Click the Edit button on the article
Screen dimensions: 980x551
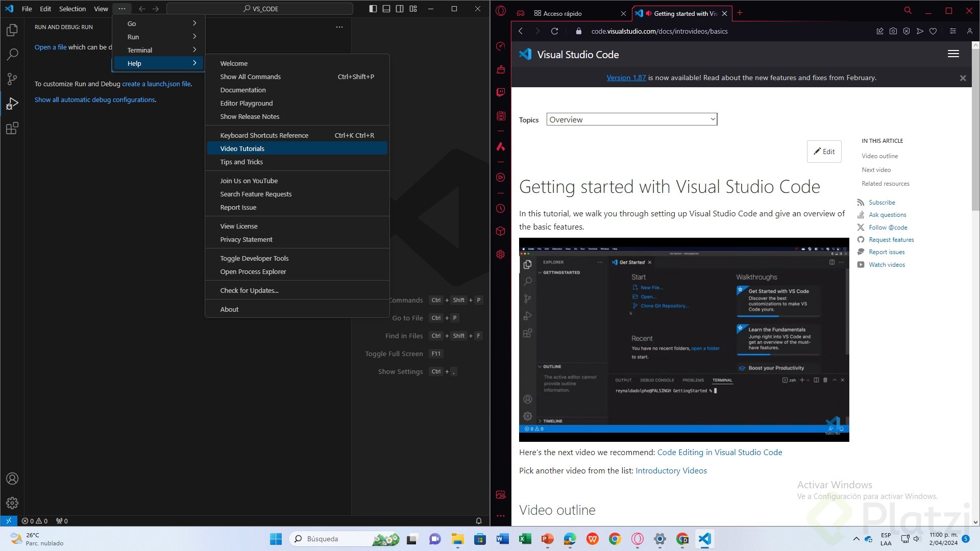(824, 152)
